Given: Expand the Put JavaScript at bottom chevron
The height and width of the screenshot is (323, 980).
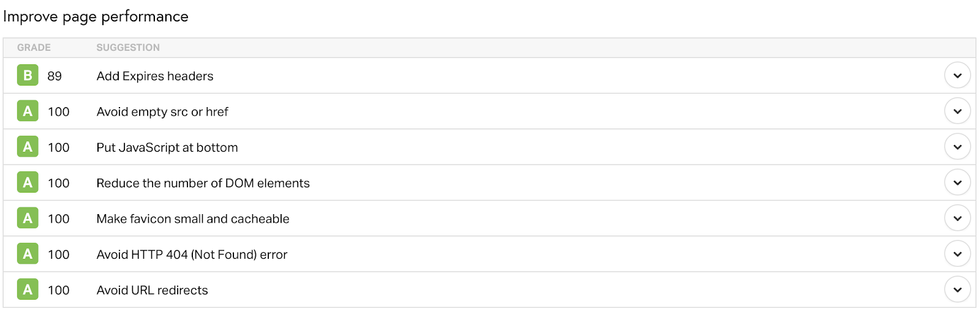Looking at the screenshot, I should 957,147.
